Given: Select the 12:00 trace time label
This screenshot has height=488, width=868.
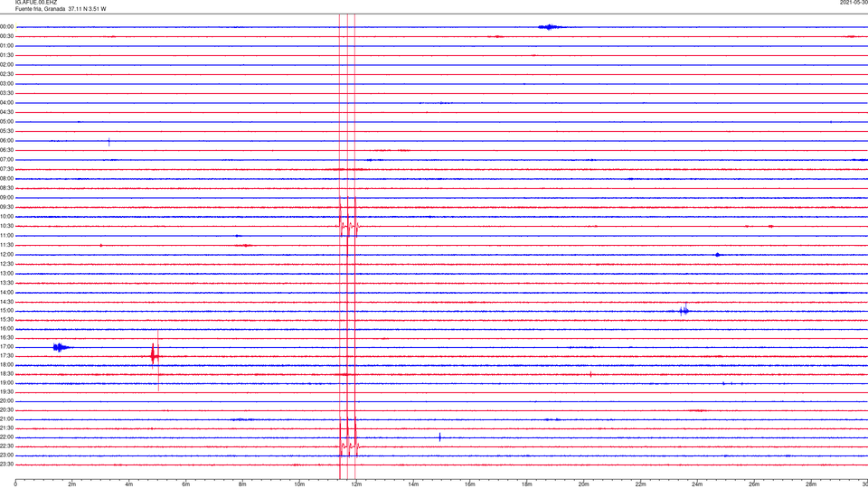Looking at the screenshot, I should click(x=6, y=255).
